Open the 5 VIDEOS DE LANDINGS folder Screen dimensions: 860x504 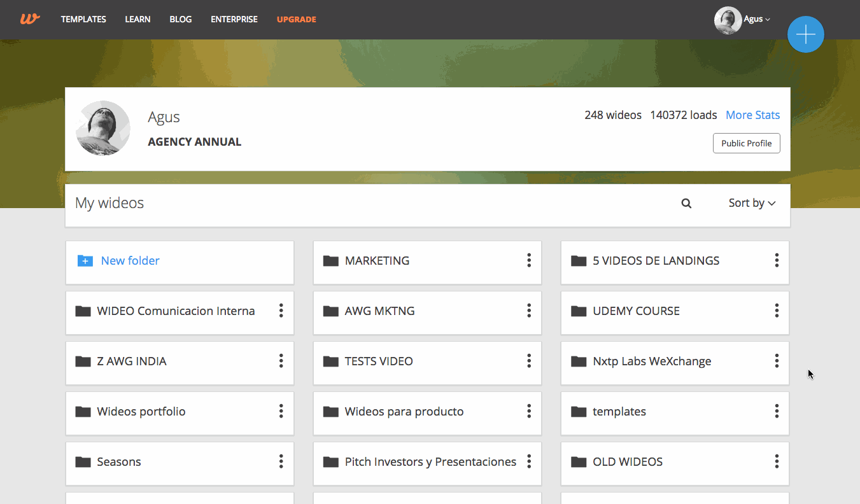656,260
